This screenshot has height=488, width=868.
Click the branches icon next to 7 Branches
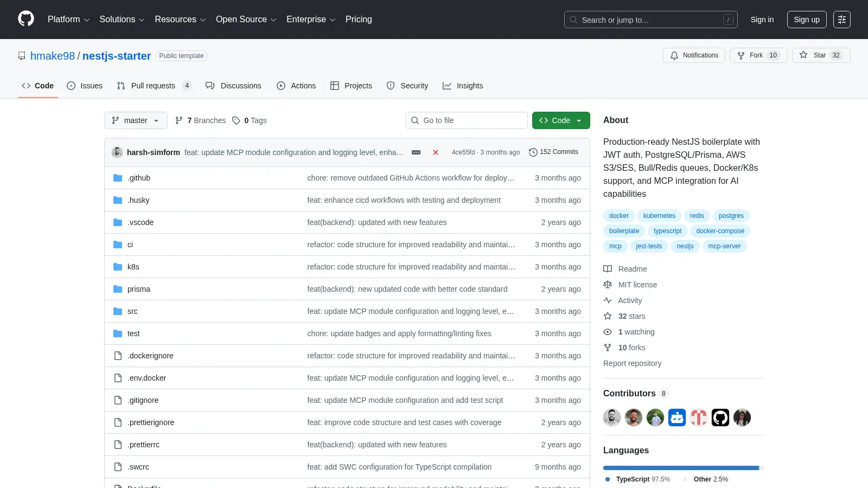(179, 120)
